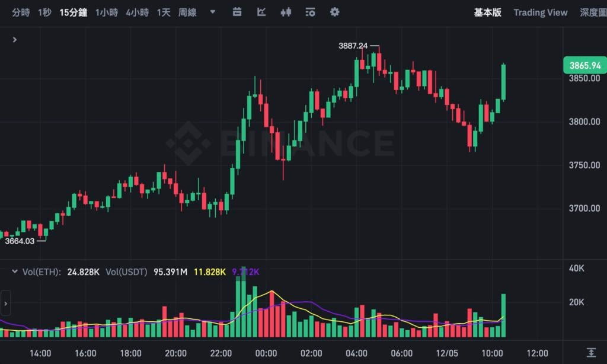Select the 4小時 timeframe
Screen dimensions: 607x364
(138, 12)
